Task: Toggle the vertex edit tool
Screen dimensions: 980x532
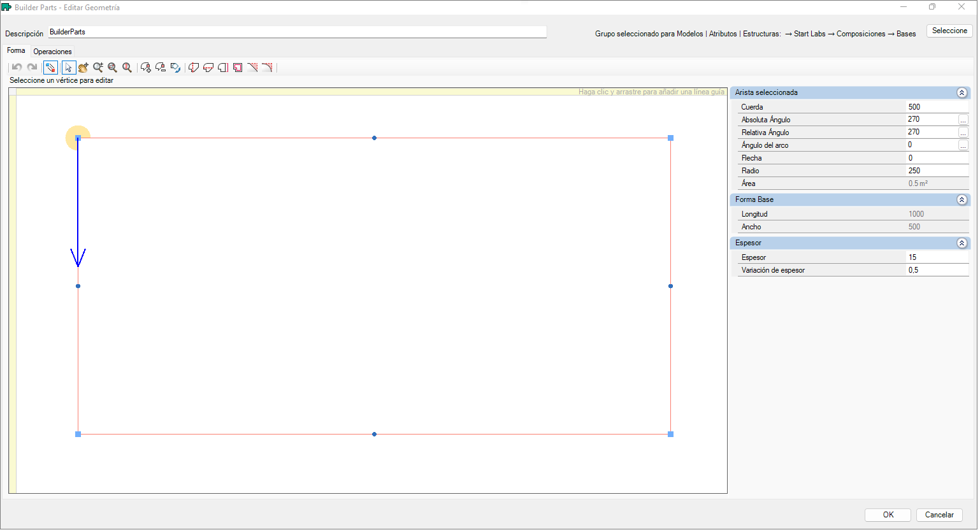Action: click(x=50, y=68)
